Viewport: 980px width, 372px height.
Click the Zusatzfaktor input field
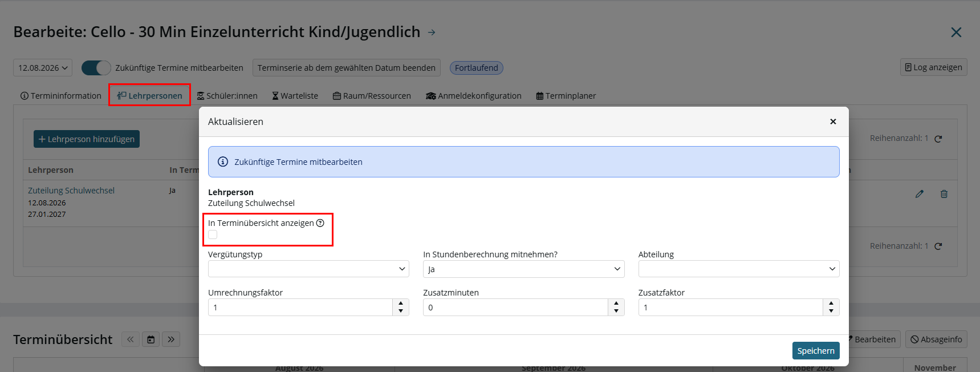pos(731,308)
